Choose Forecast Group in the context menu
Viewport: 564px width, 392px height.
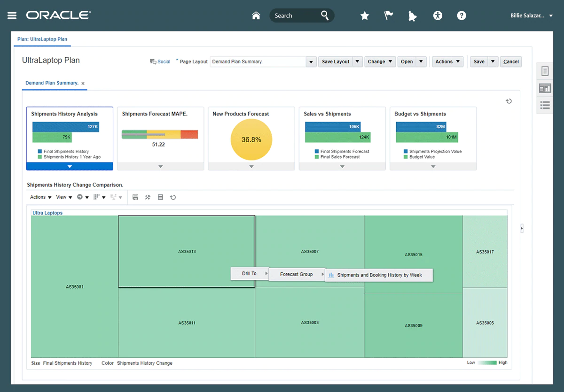point(296,274)
